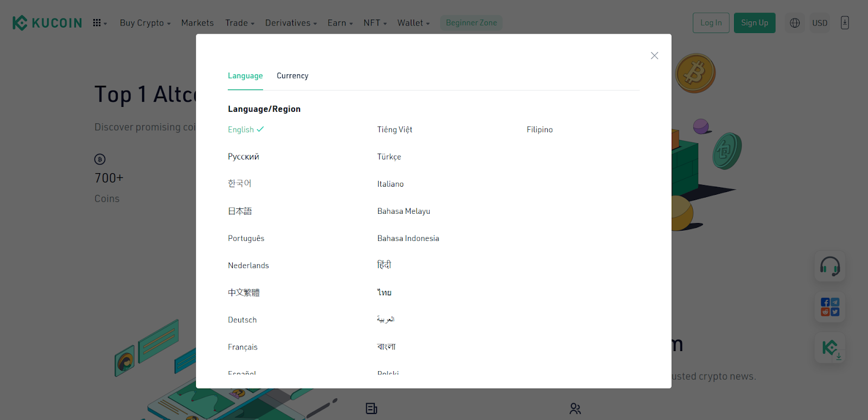Switch to the Currency tab
This screenshot has height=420, width=868.
[292, 76]
